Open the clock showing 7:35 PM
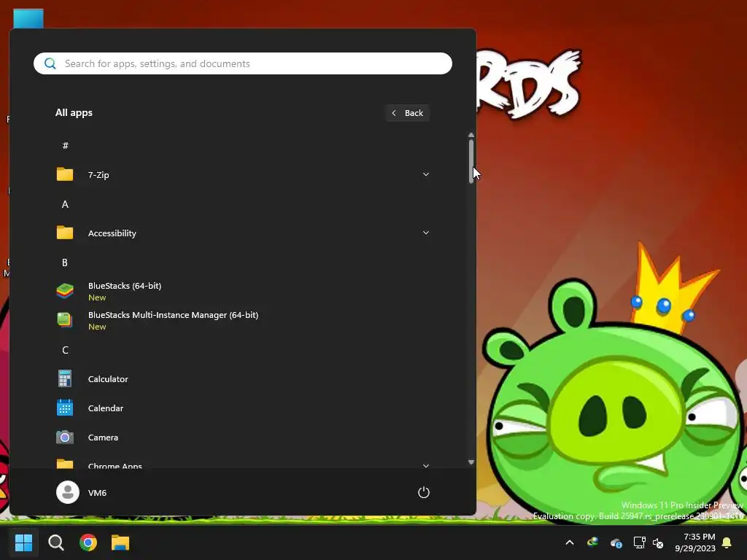This screenshot has height=560, width=747. (695, 542)
